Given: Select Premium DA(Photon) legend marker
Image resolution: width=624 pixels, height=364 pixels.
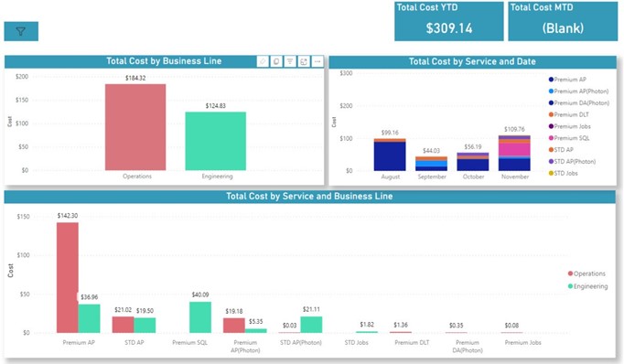Looking at the screenshot, I should pos(551,103).
